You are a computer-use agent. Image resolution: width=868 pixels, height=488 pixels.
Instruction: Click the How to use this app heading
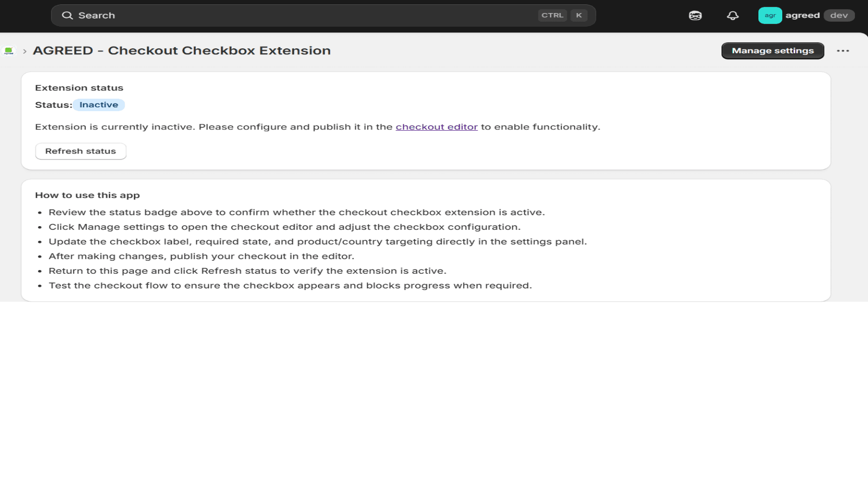[87, 195]
